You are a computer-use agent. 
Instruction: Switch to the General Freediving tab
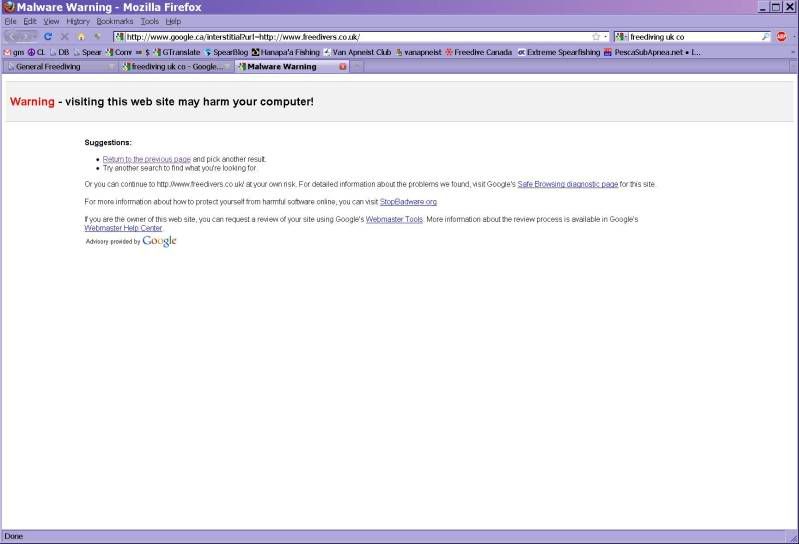pyautogui.click(x=60, y=67)
